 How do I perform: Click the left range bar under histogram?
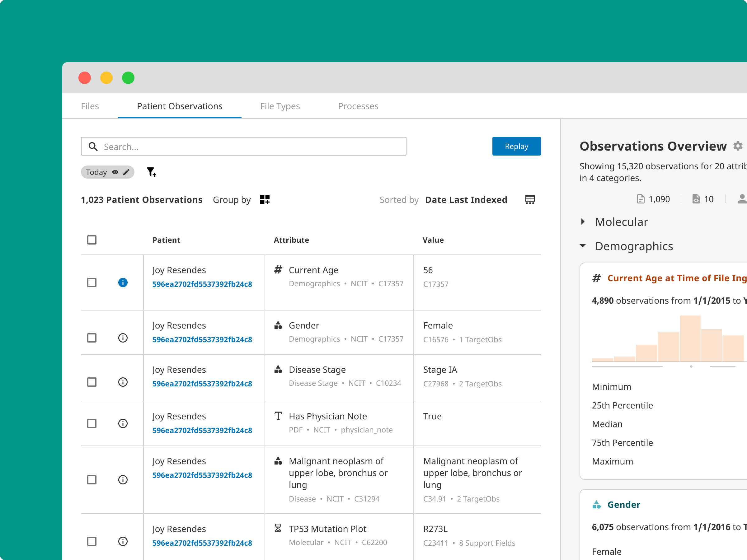click(627, 366)
